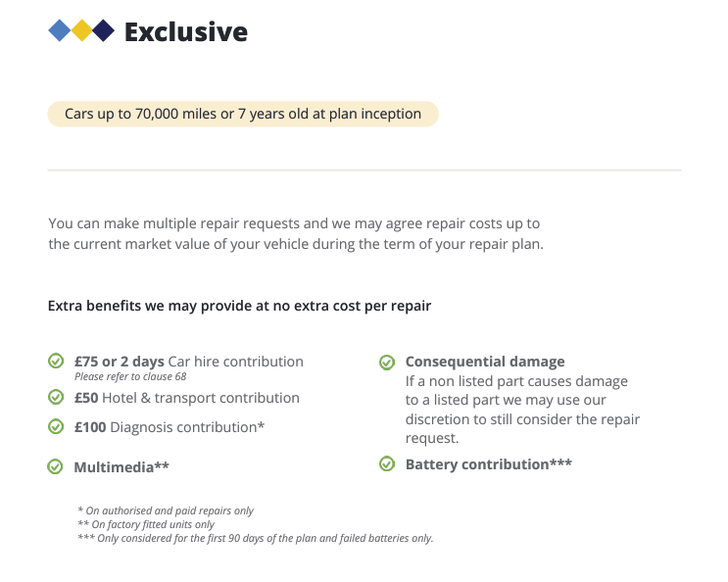Viewport: 728px width, 582px height.
Task: Click the Battery contribution label
Action: click(488, 463)
